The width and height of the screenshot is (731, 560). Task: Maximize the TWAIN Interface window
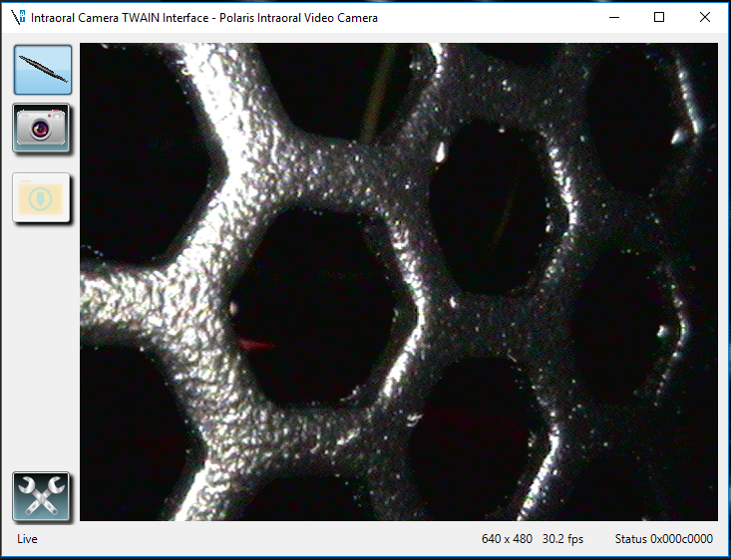658,17
